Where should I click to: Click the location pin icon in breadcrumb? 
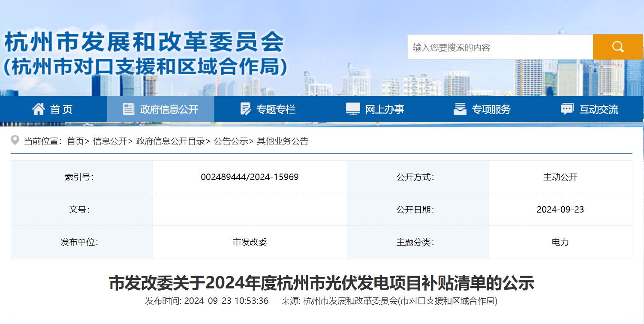tap(15, 141)
